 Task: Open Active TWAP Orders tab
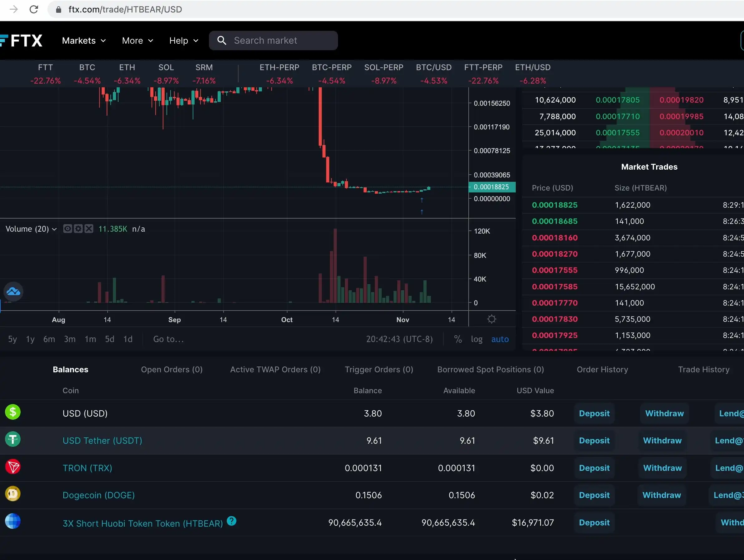click(x=275, y=369)
